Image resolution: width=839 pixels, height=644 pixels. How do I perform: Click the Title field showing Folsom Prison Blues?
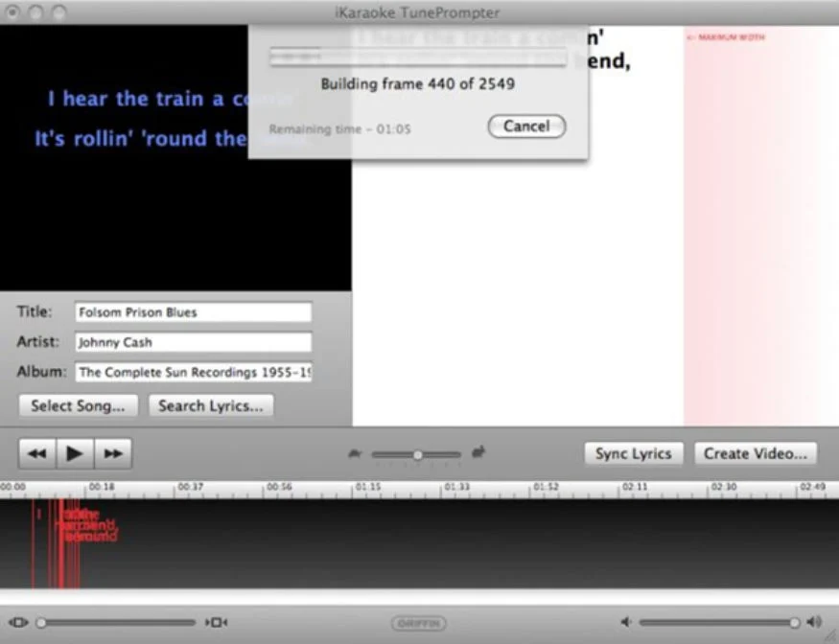(192, 311)
